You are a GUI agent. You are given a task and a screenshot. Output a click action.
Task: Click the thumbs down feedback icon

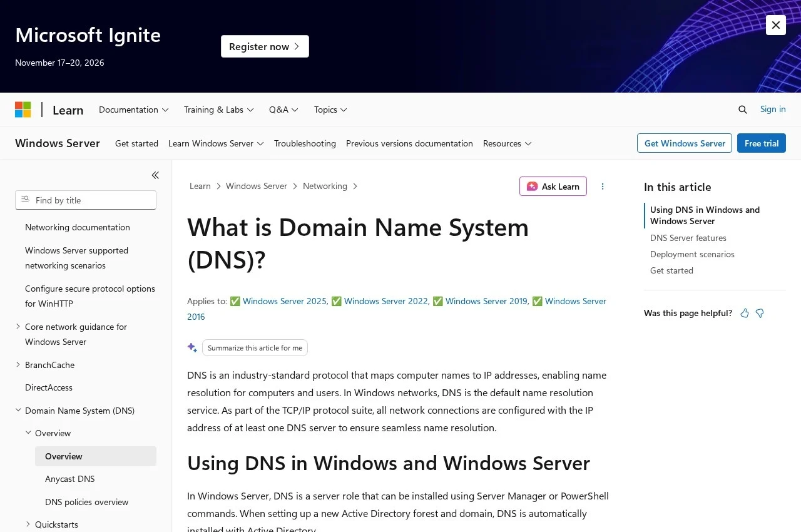pyautogui.click(x=760, y=313)
